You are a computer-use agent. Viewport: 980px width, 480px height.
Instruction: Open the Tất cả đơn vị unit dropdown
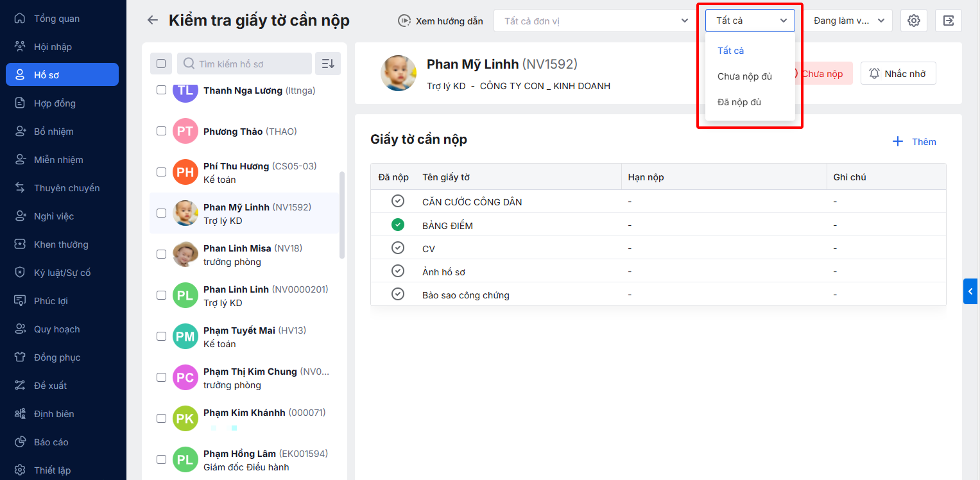pyautogui.click(x=595, y=21)
